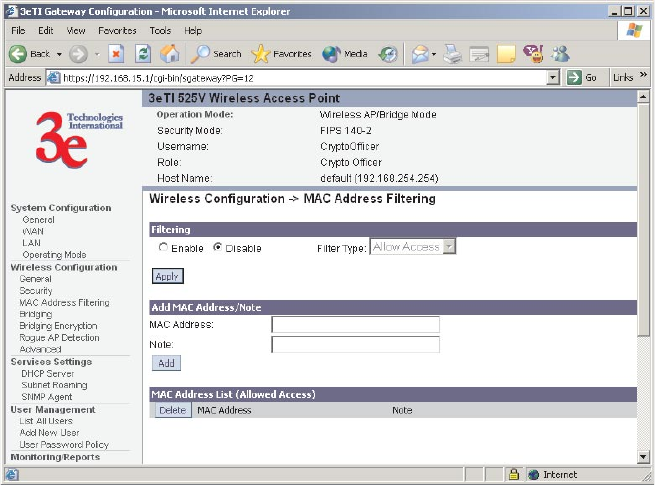The image size is (655, 485).
Task: Open List All Users sidebar link
Action: (x=46, y=421)
